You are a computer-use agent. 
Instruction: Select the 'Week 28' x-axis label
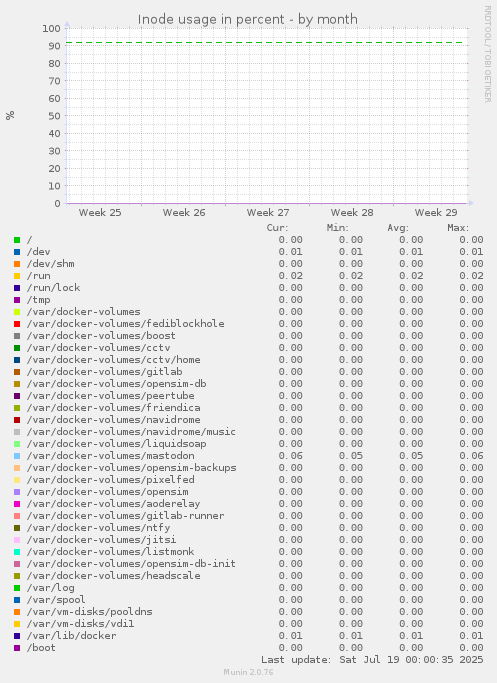(x=352, y=213)
